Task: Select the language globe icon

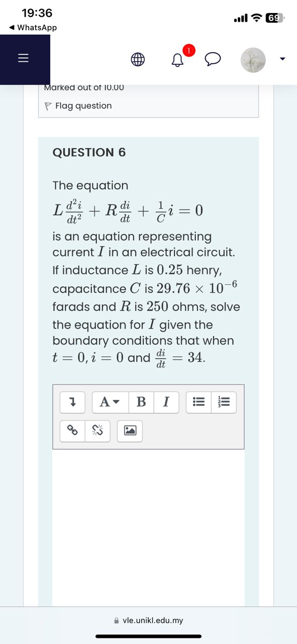Action: (137, 59)
